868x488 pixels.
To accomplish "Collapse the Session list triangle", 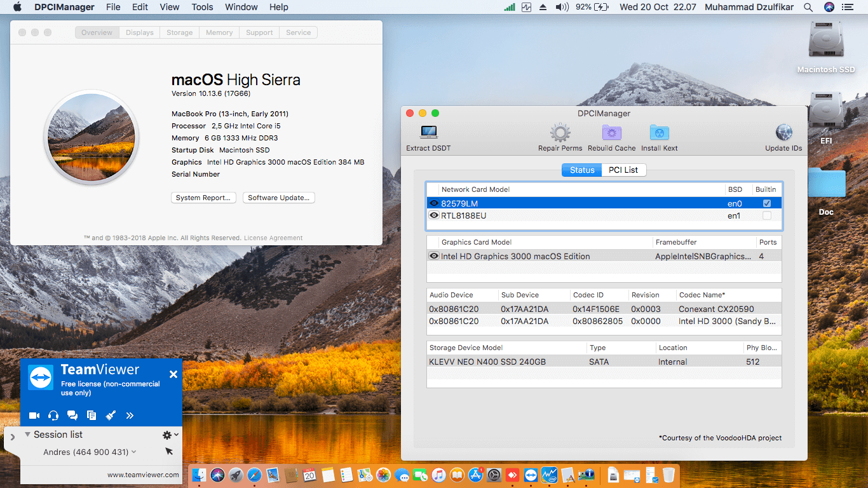I will [x=27, y=435].
